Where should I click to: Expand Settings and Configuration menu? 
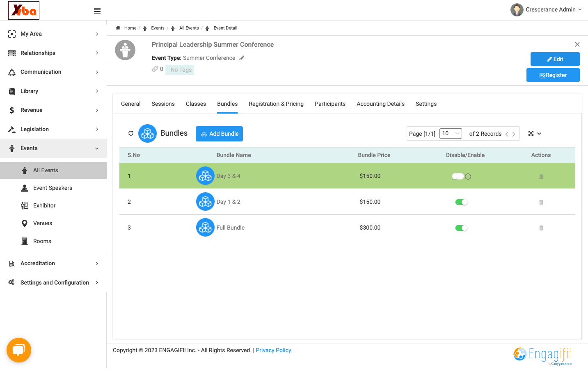coord(53,282)
